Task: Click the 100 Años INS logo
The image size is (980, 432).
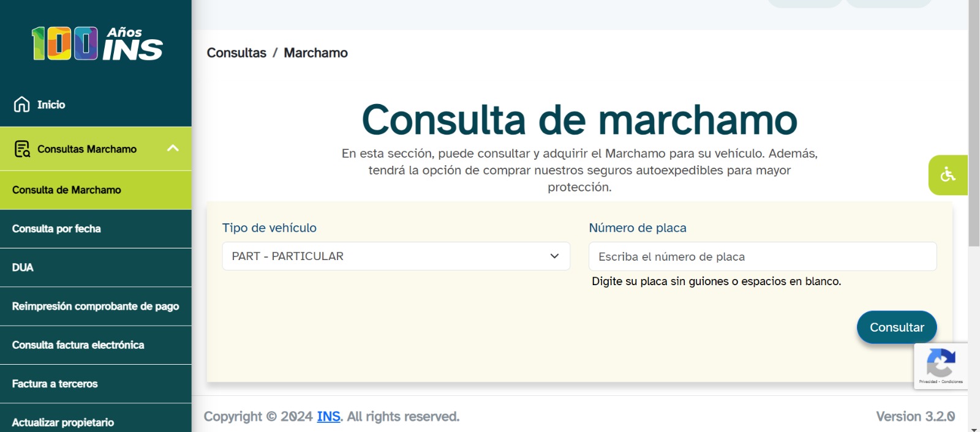Action: click(x=97, y=43)
